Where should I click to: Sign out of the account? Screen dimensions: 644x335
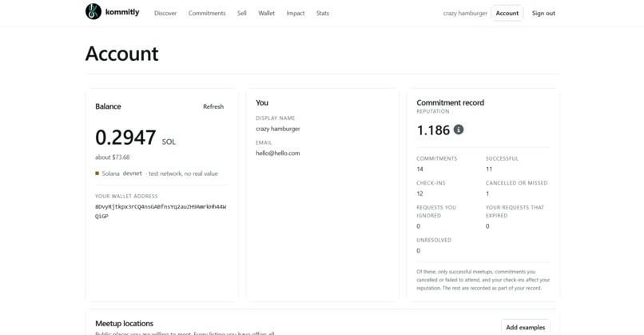click(x=543, y=13)
